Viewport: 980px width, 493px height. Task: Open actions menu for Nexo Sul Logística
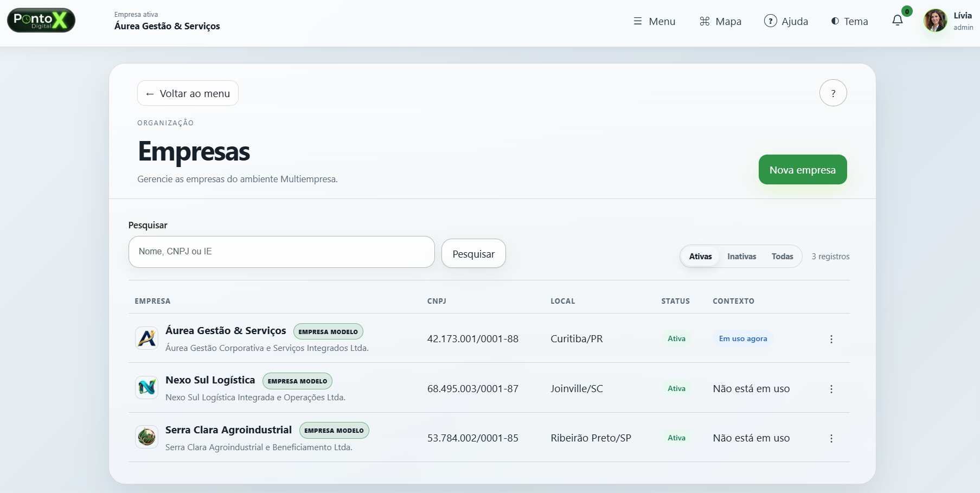[x=831, y=389]
